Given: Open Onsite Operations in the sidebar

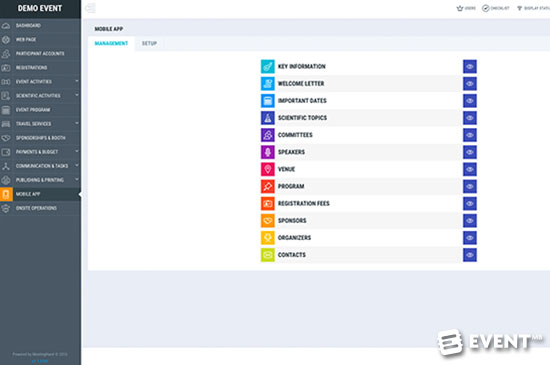Looking at the screenshot, I should tap(40, 208).
